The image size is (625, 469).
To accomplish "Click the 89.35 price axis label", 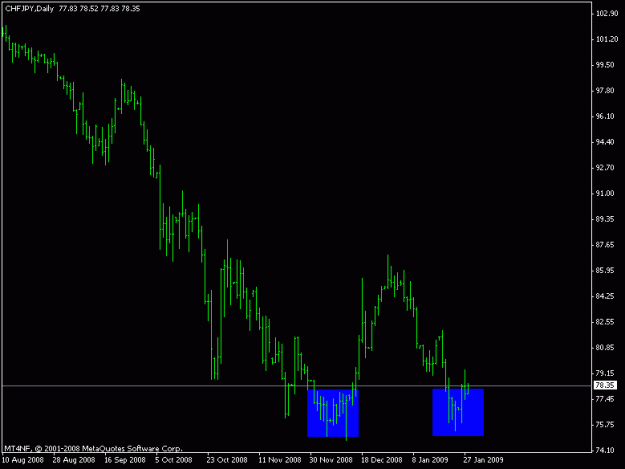I will click(x=605, y=219).
